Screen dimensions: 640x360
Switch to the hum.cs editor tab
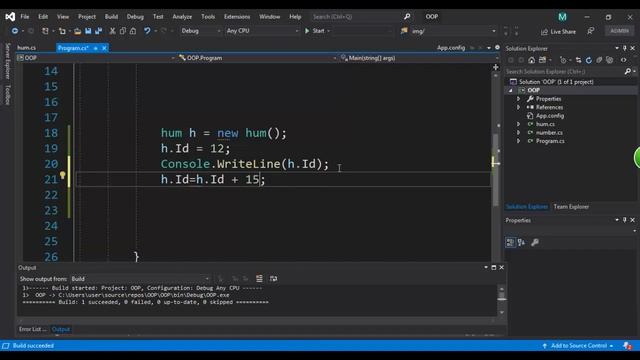(x=27, y=48)
